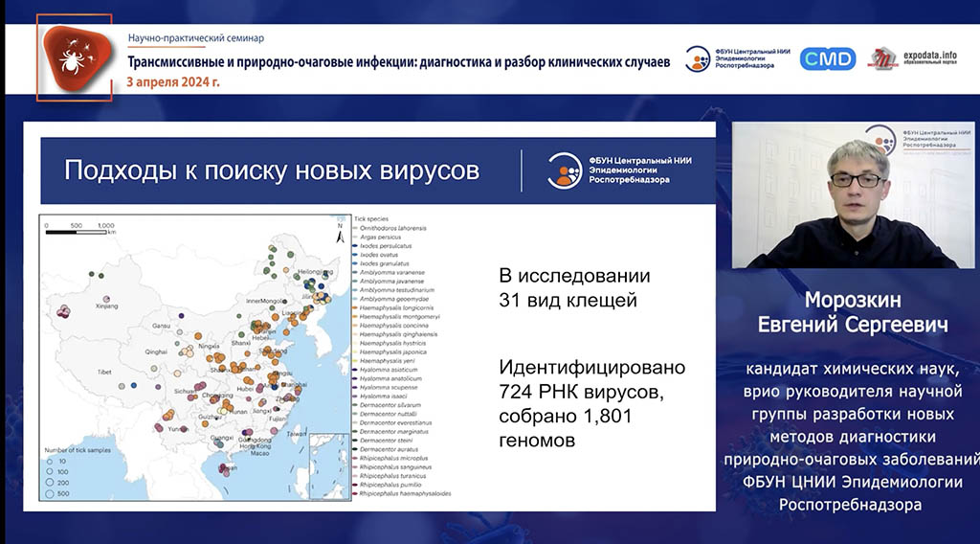Click the Amblyomma javanense legend entry
The width and height of the screenshot is (980, 544).
point(391,282)
